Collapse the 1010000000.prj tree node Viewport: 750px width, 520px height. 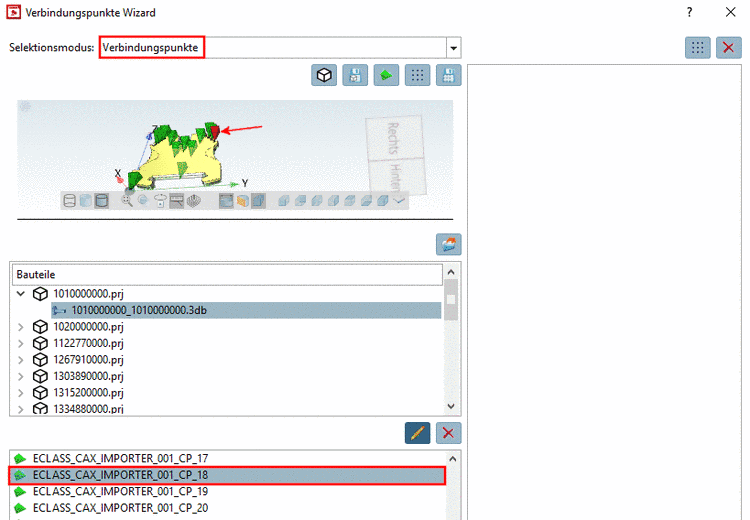click(21, 293)
